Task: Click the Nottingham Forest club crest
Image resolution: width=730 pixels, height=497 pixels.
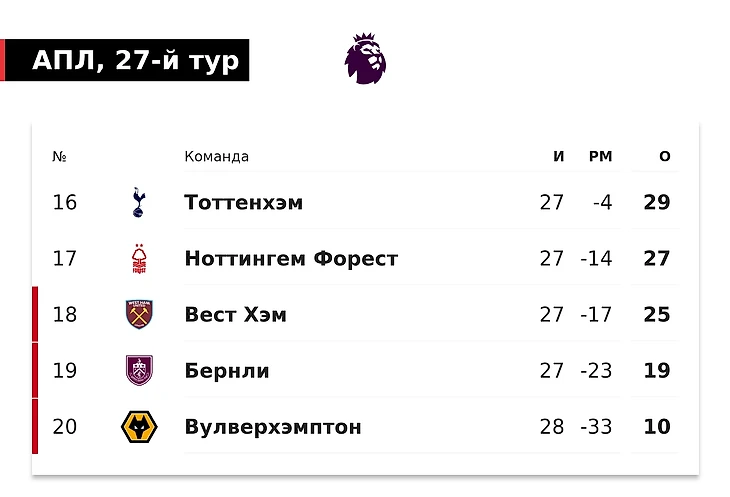Action: 139,259
